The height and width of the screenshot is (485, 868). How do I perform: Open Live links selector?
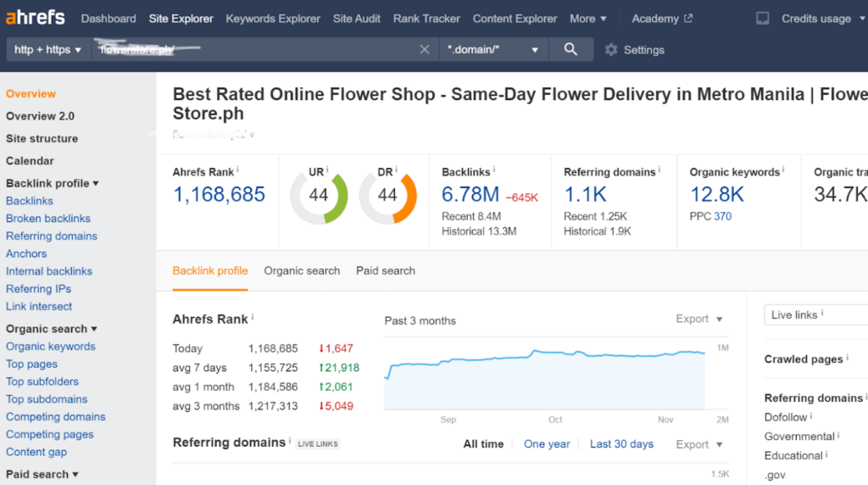(x=815, y=315)
